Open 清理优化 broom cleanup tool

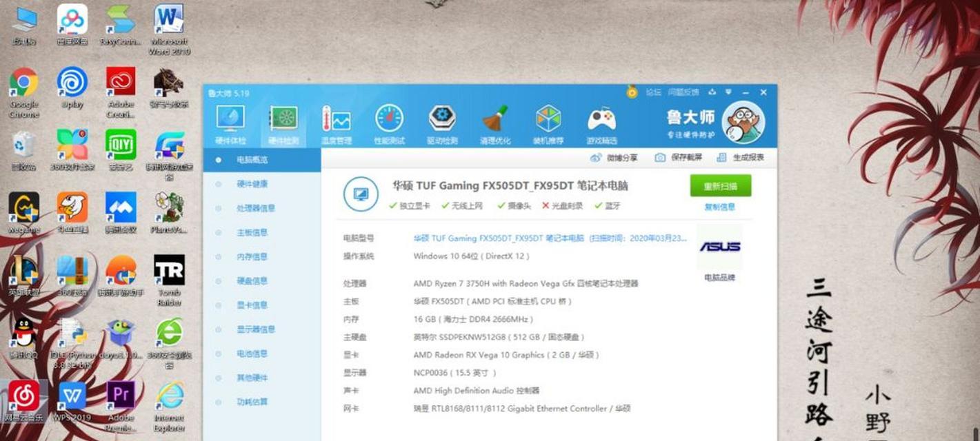[495, 125]
